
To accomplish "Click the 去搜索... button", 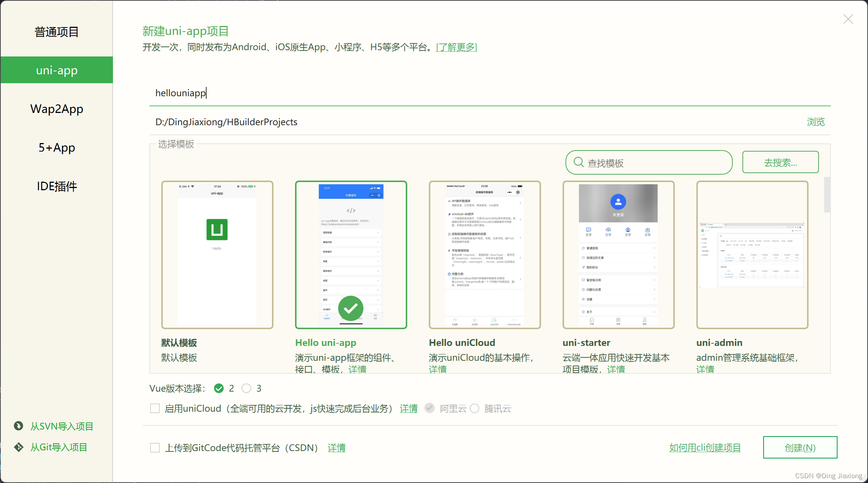I will tap(780, 162).
